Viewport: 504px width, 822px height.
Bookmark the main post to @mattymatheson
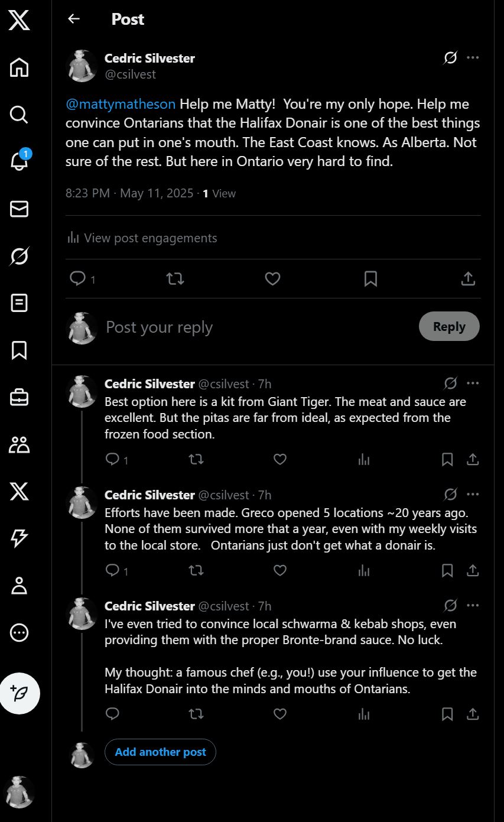click(370, 278)
